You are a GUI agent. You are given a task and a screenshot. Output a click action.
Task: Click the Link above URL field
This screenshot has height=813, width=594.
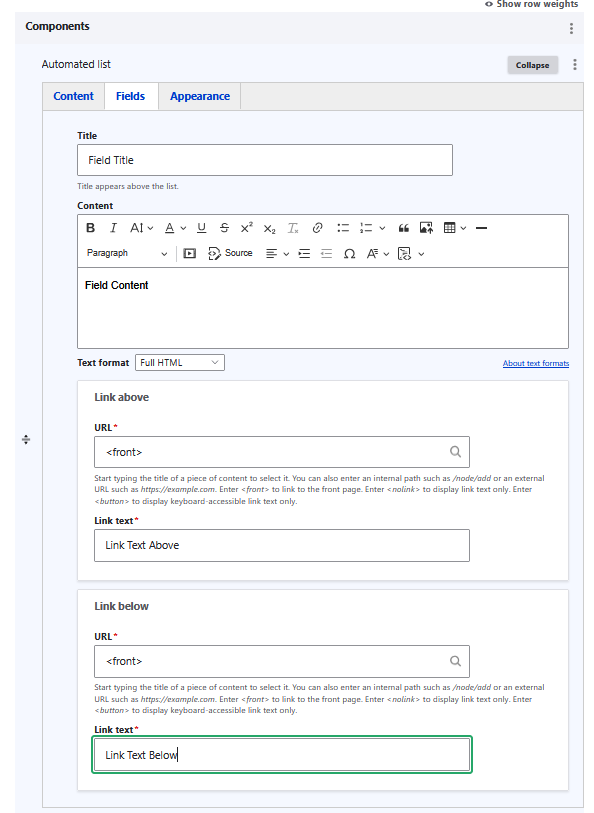click(282, 452)
